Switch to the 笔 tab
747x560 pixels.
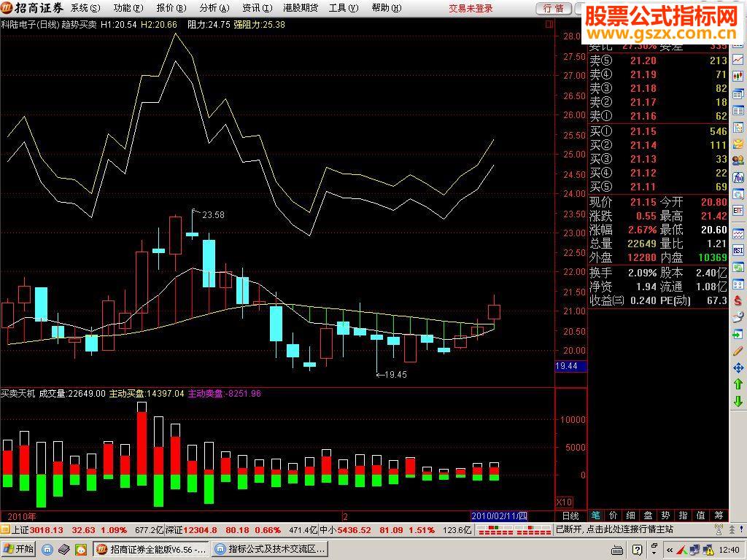pos(595,516)
